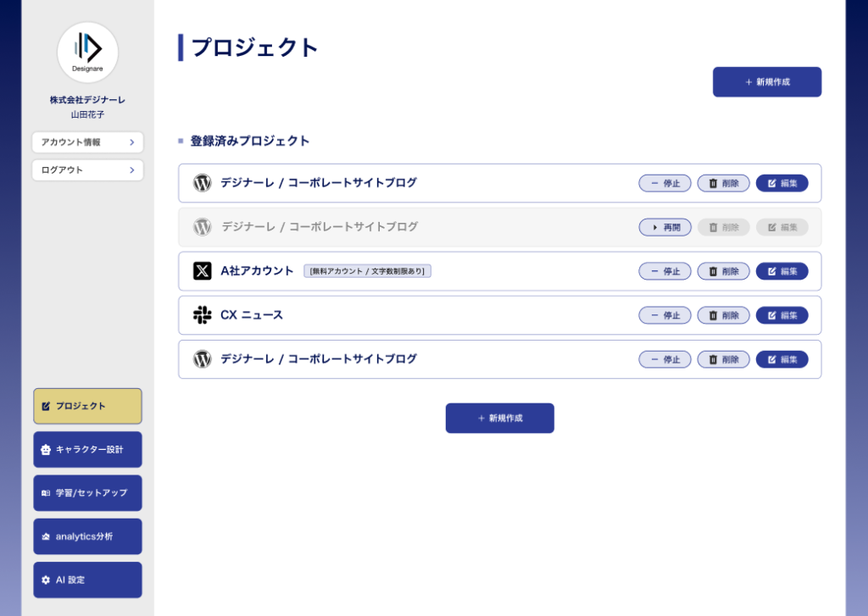Open the キャラクター設計 menu
The width and height of the screenshot is (868, 616).
coord(87,449)
